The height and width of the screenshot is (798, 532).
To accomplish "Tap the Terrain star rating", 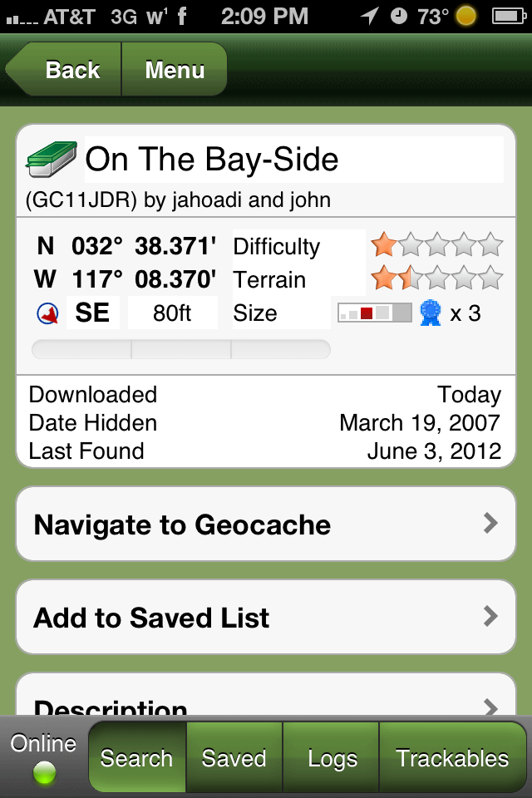I will [436, 278].
